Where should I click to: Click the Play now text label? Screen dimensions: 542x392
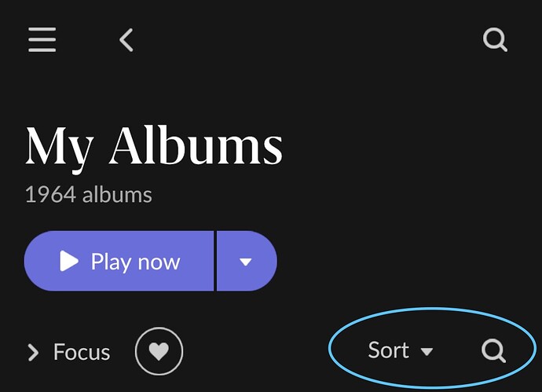[x=135, y=262]
